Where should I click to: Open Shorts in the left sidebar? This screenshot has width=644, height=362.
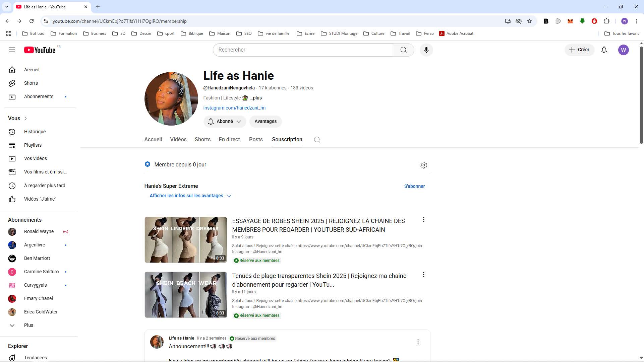pyautogui.click(x=31, y=83)
